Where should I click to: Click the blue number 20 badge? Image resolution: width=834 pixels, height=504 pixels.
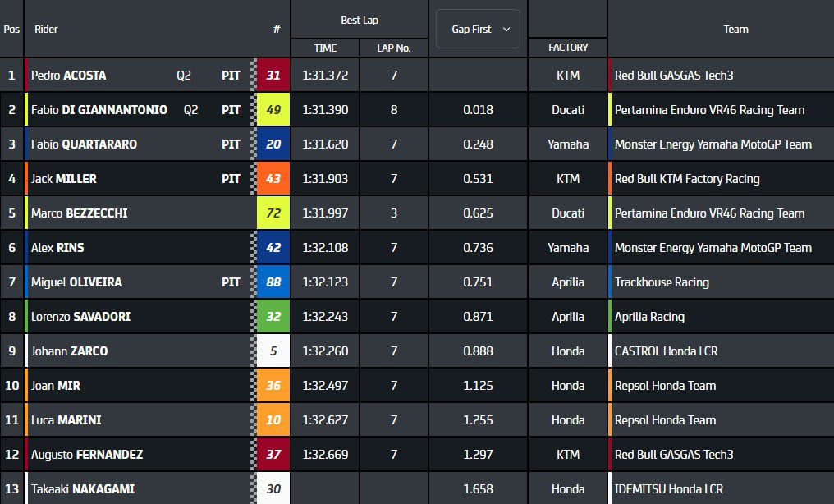[x=273, y=144]
